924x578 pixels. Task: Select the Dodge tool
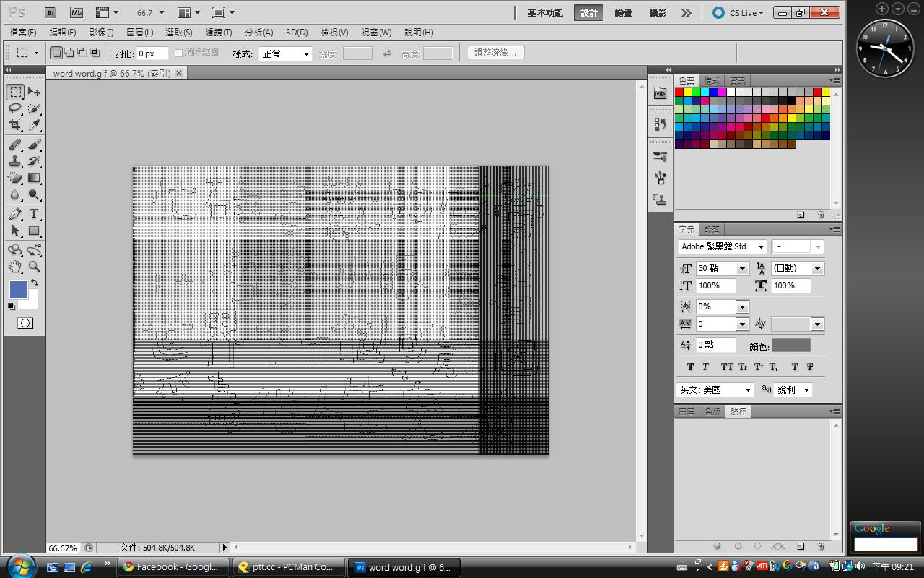click(34, 194)
